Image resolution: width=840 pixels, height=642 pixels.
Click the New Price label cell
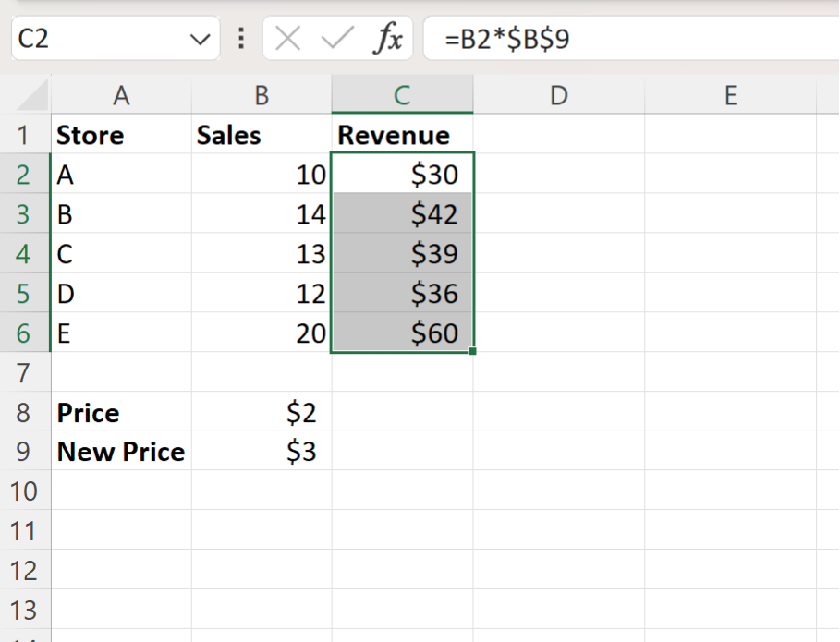[x=122, y=452]
